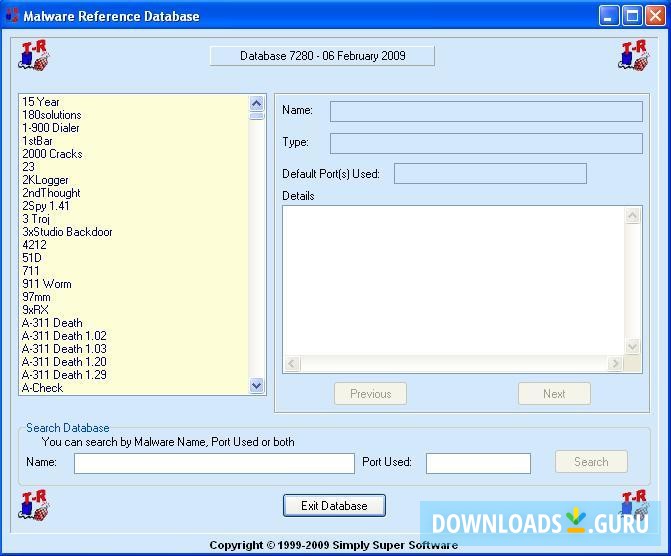The image size is (671, 556).
Task: Click the Database 7280 - 06 February 2009 banner
Action: [x=322, y=56]
